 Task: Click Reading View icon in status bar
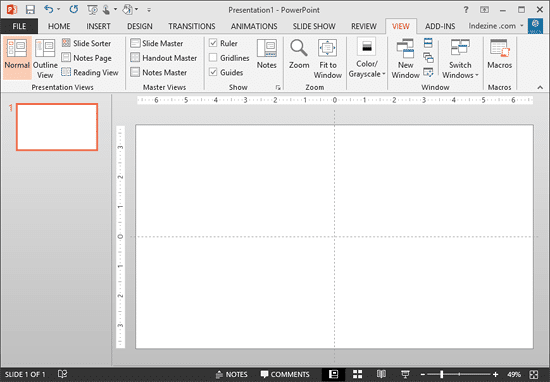(x=381, y=374)
